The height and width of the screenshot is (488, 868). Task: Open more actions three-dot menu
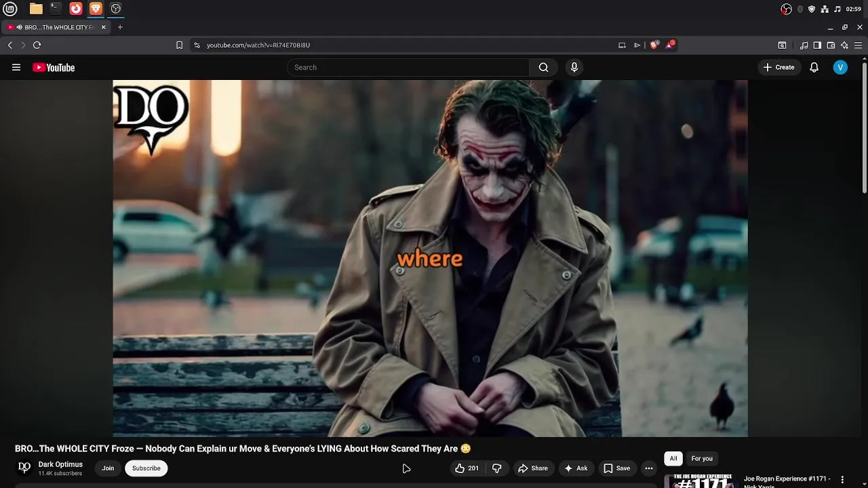[x=649, y=468]
